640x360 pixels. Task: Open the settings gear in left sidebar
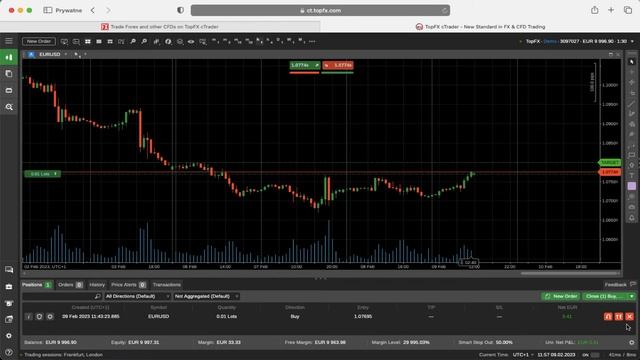pyautogui.click(x=9, y=336)
